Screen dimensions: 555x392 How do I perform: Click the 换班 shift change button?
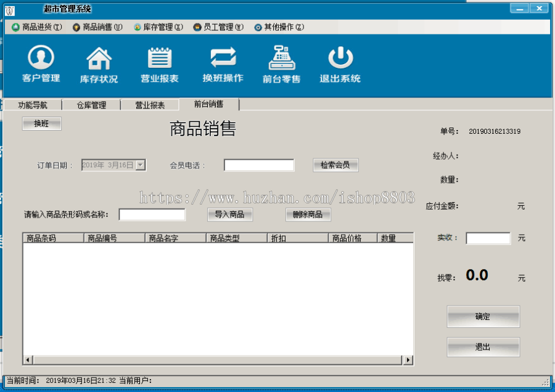tap(41, 123)
